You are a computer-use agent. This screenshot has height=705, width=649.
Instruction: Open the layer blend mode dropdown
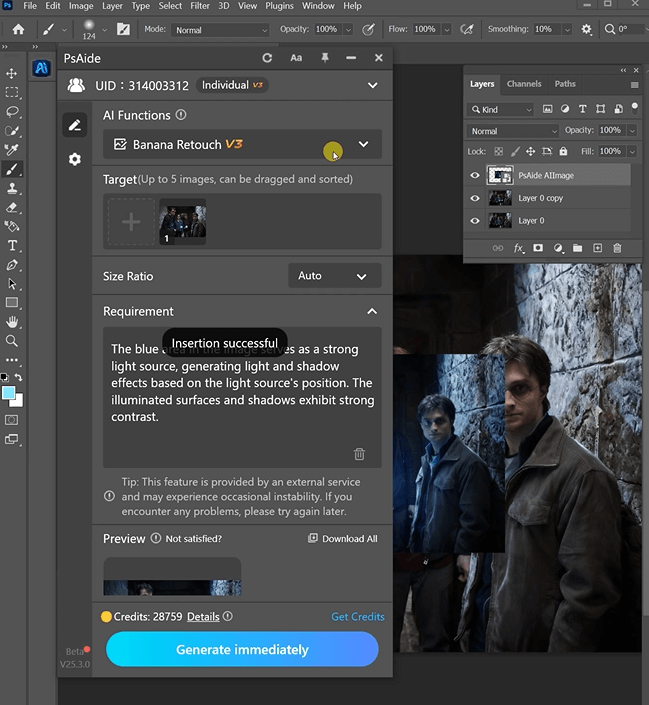point(513,131)
